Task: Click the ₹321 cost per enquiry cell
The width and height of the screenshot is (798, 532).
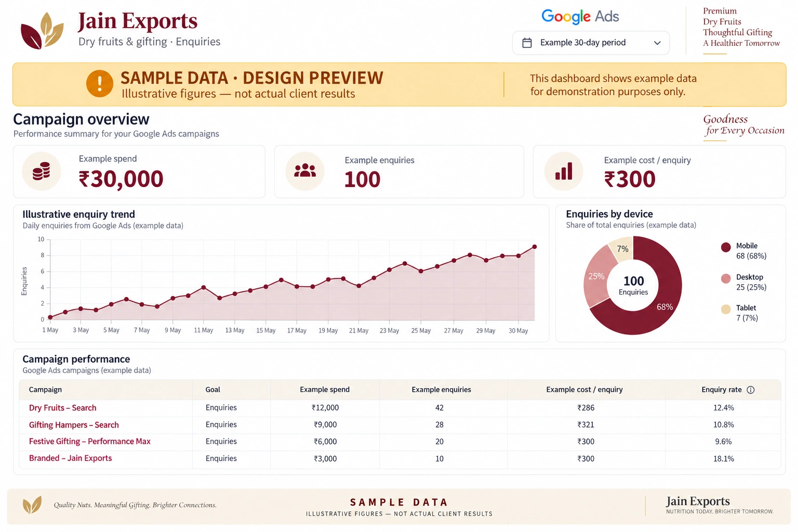Action: tap(586, 425)
